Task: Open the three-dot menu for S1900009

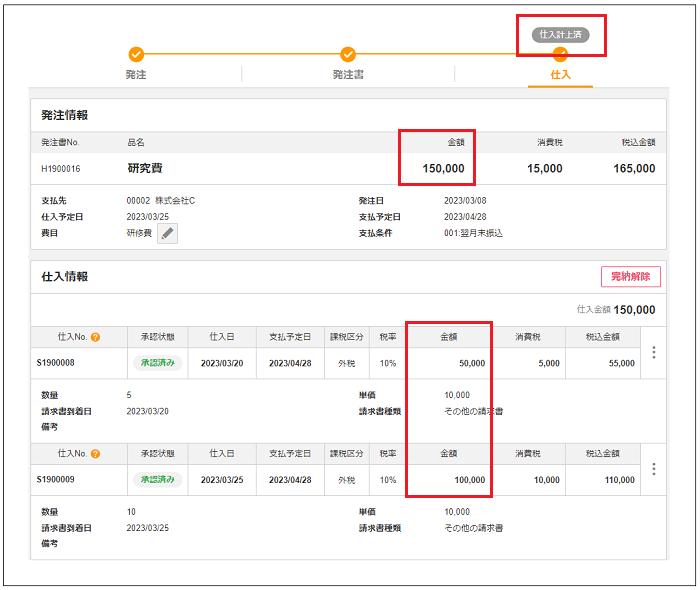Action: pyautogui.click(x=654, y=469)
